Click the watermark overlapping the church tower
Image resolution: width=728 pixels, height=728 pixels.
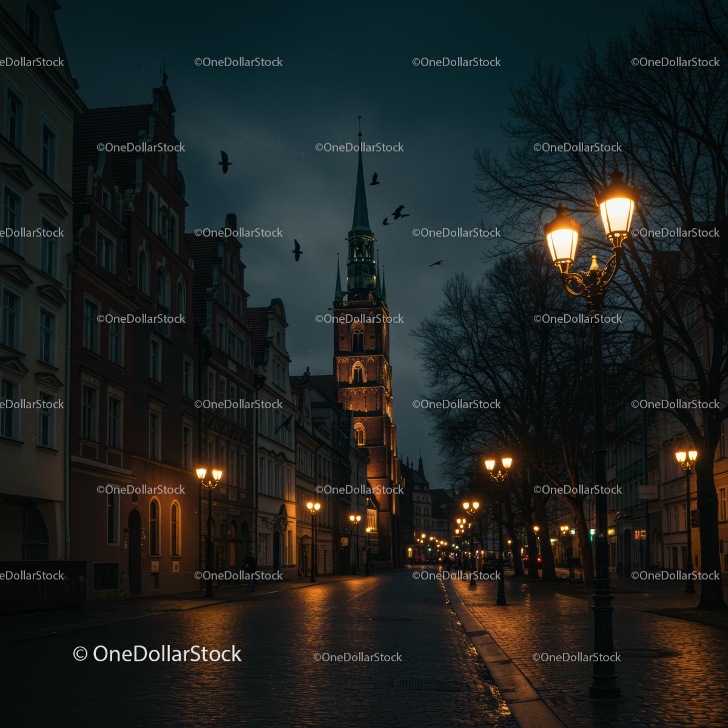pos(359,318)
